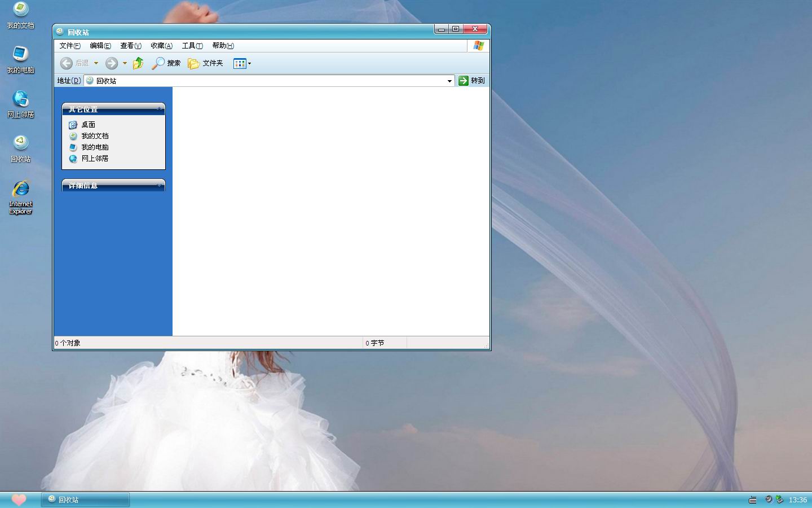
Task: Select the 我的电脑 desktop icon
Action: [x=20, y=59]
